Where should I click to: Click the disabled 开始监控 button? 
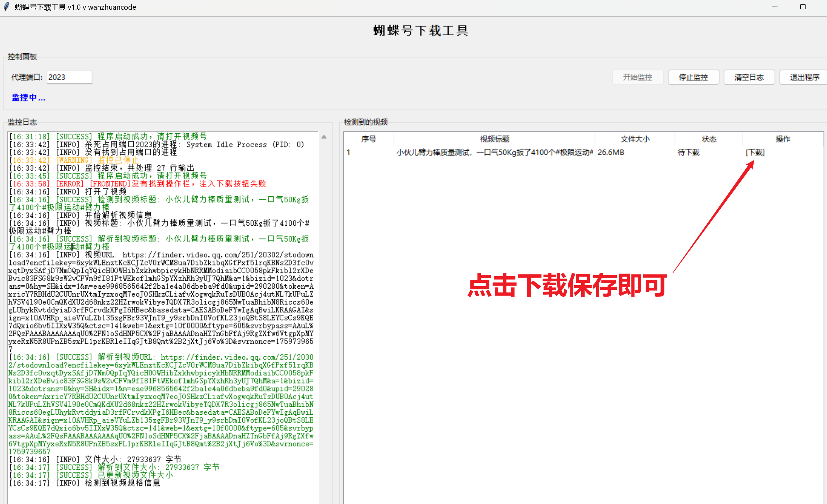tap(637, 77)
